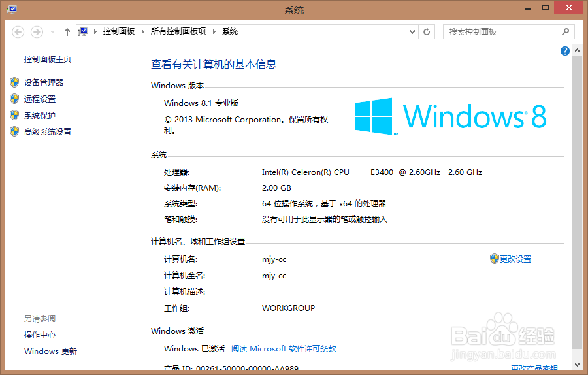Open the recent locations dropdown arrow
588x375 pixels.
52,32
